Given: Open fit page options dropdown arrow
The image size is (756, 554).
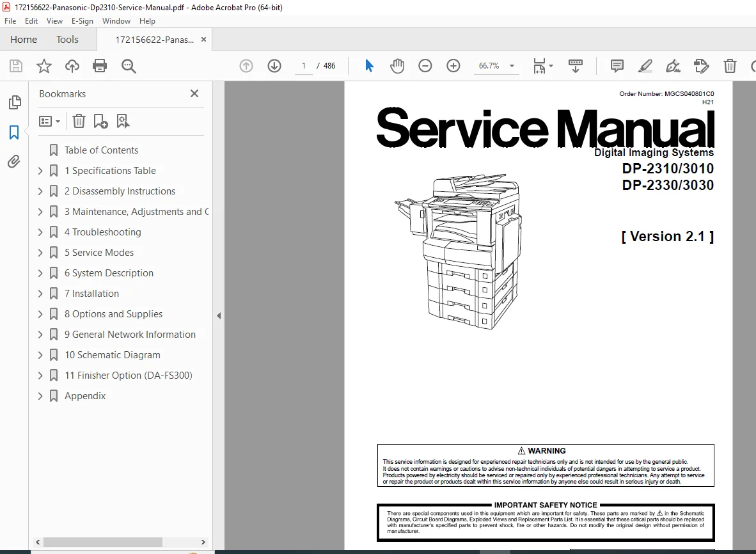Looking at the screenshot, I should click(551, 66).
